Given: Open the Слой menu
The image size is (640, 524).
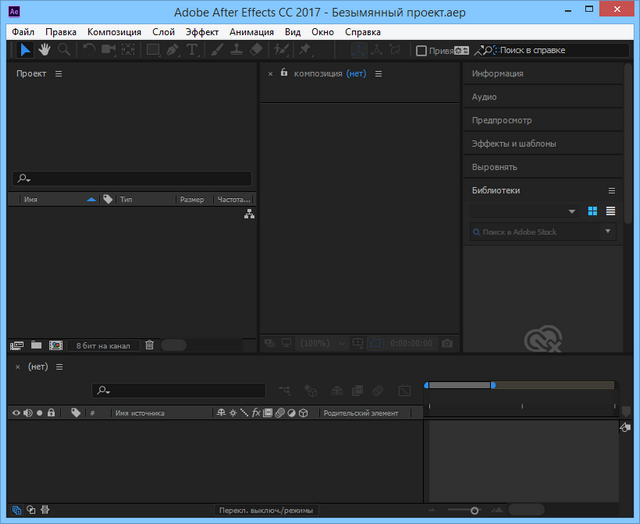Looking at the screenshot, I should coord(164,32).
